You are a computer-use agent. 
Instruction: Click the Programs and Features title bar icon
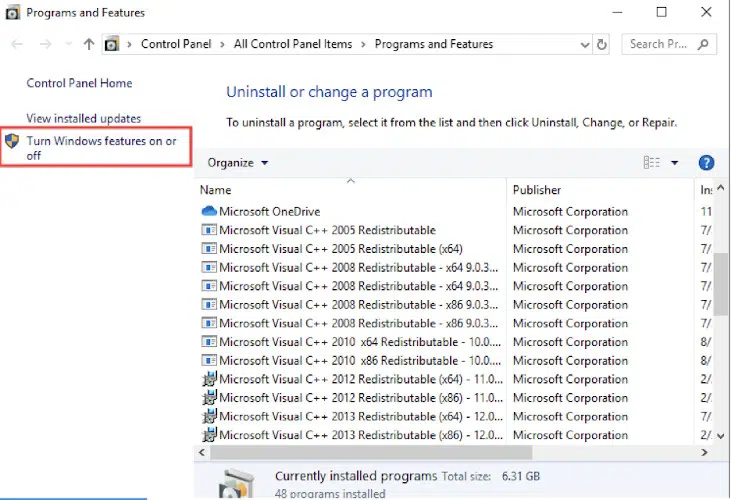tap(12, 13)
